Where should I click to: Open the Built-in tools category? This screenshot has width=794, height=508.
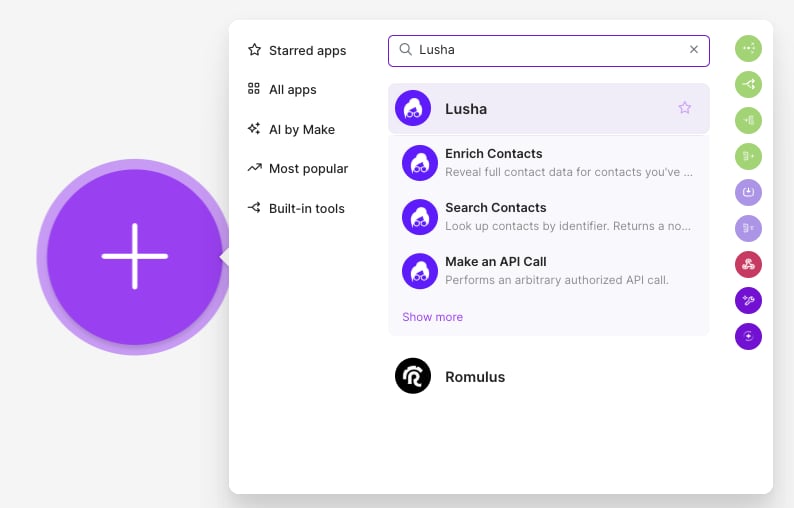click(296, 208)
